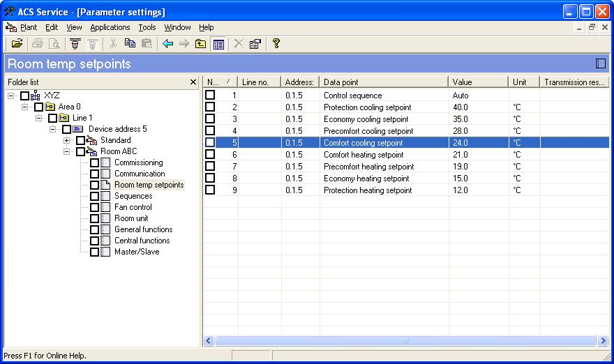This screenshot has height=364, width=614.
Task: Click the Room ABC application icon in tree
Action: pos(91,151)
